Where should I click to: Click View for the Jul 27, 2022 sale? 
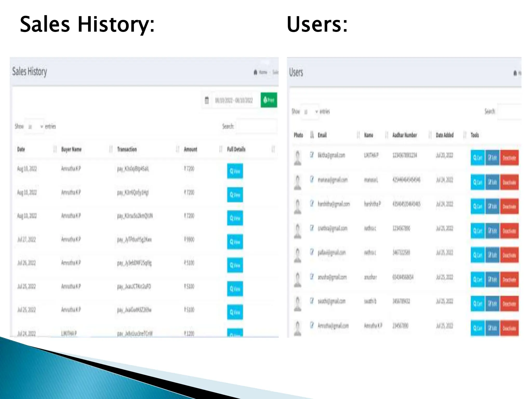point(235,242)
